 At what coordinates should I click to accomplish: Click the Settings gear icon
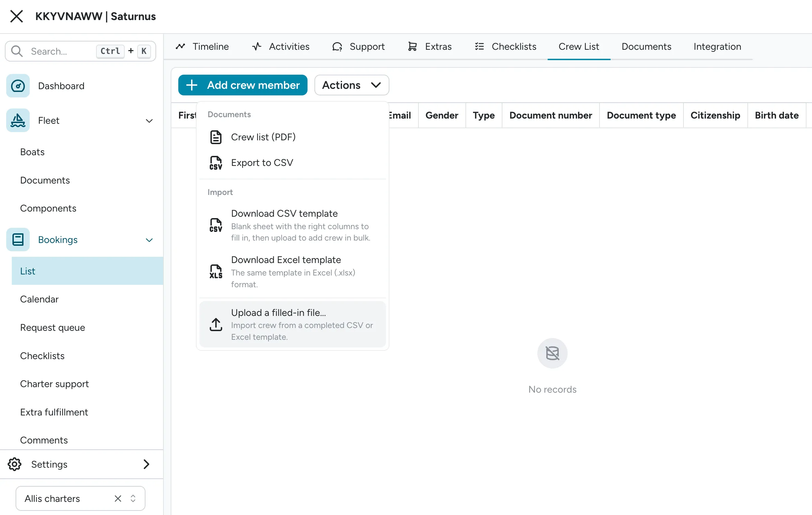coord(15,464)
